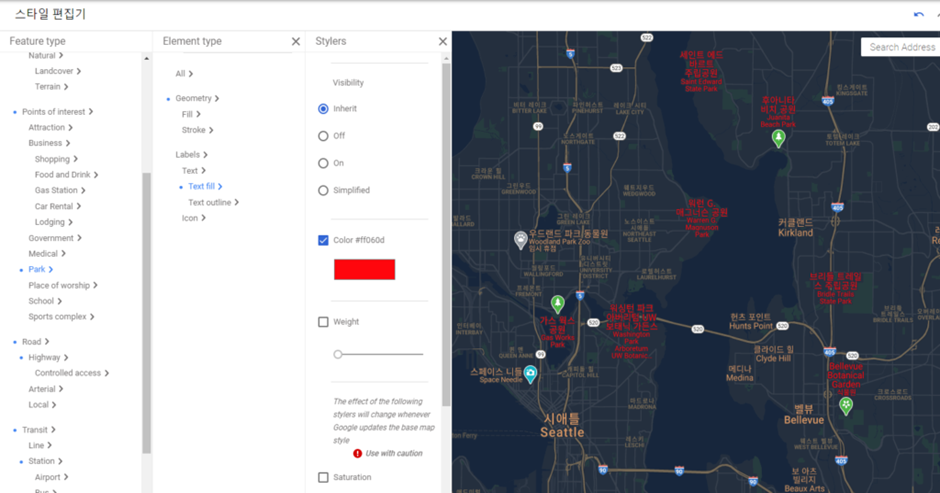
Task: Select Place of worship feature type
Action: point(62,285)
